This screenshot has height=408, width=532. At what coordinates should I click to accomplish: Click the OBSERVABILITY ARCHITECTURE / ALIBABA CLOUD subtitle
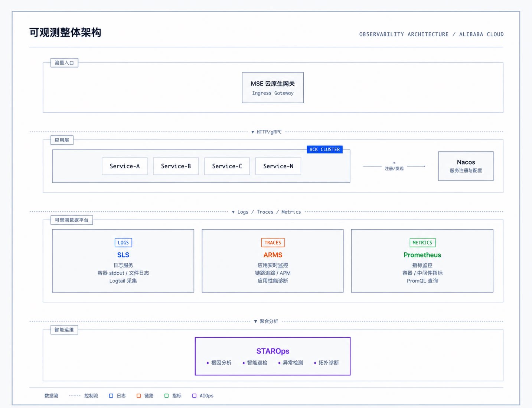tap(431, 34)
